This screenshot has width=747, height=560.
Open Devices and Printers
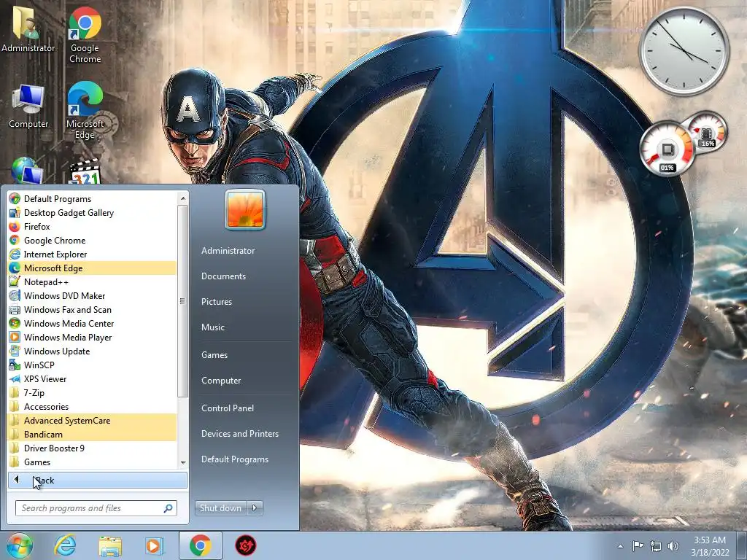tap(239, 434)
